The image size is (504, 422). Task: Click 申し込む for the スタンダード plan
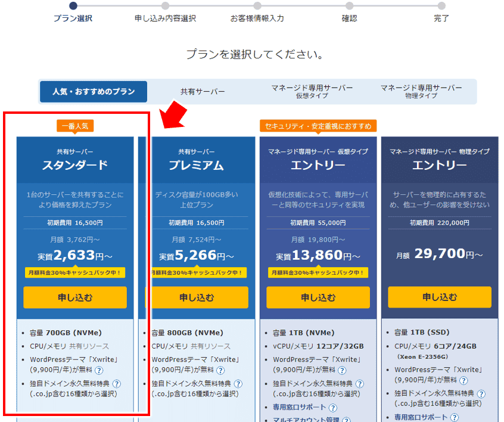(x=75, y=297)
